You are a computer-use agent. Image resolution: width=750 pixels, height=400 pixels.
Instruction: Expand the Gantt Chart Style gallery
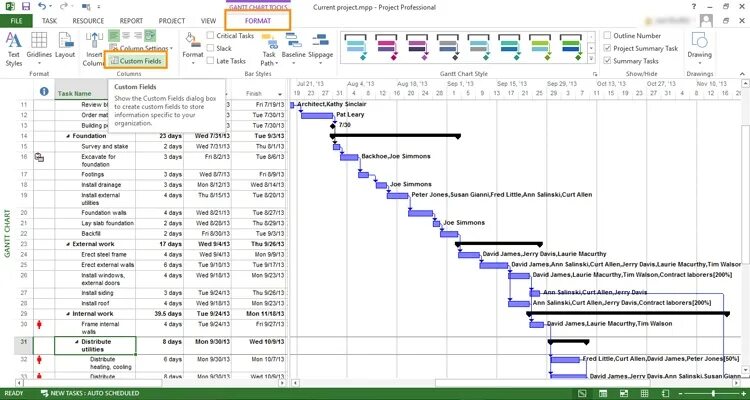591,58
